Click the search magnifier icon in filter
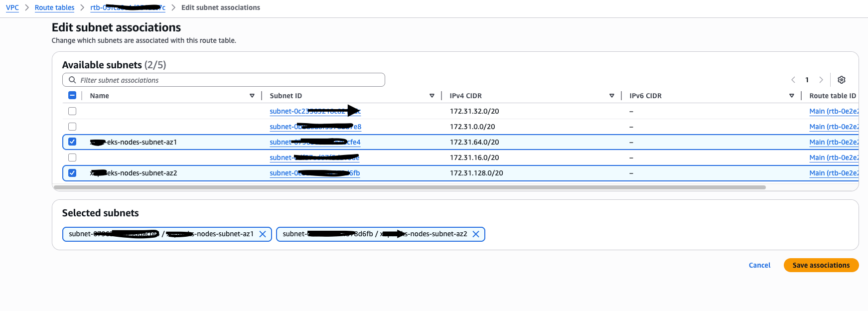The image size is (868, 311). (x=72, y=80)
